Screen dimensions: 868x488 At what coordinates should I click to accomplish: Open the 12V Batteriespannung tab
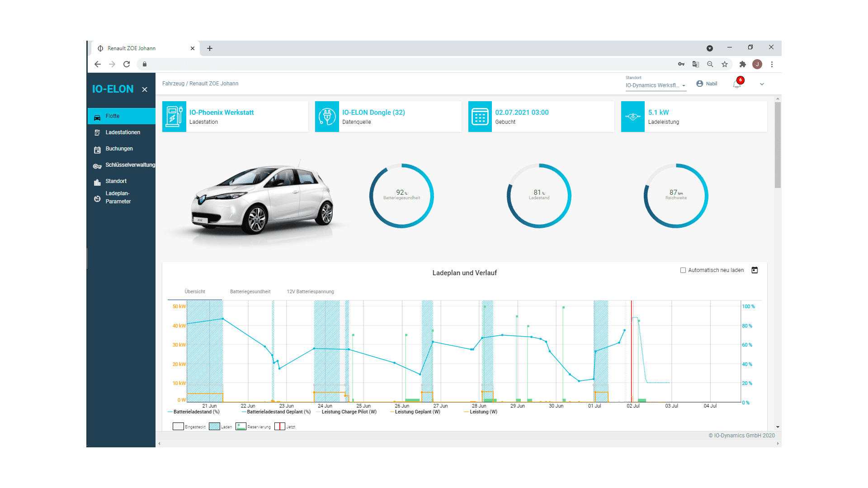pyautogui.click(x=310, y=291)
